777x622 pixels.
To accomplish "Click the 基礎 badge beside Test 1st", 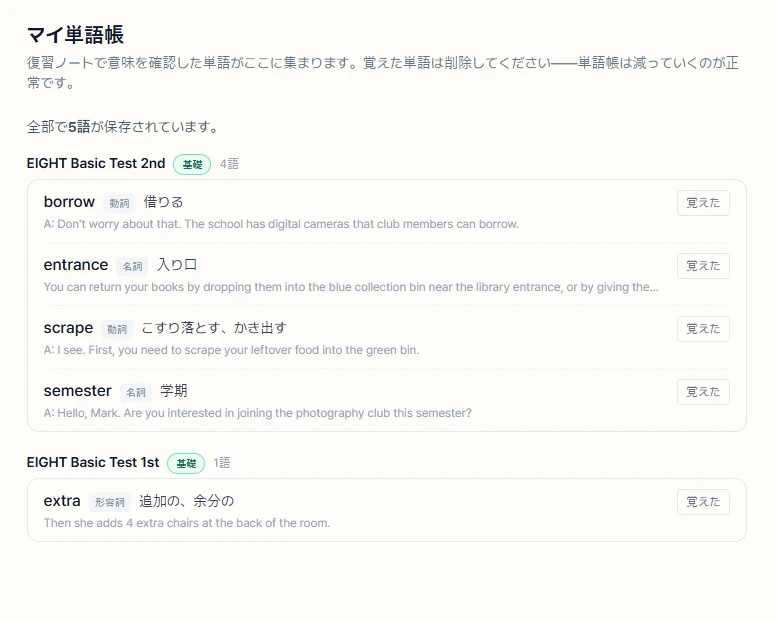I will click(x=186, y=463).
